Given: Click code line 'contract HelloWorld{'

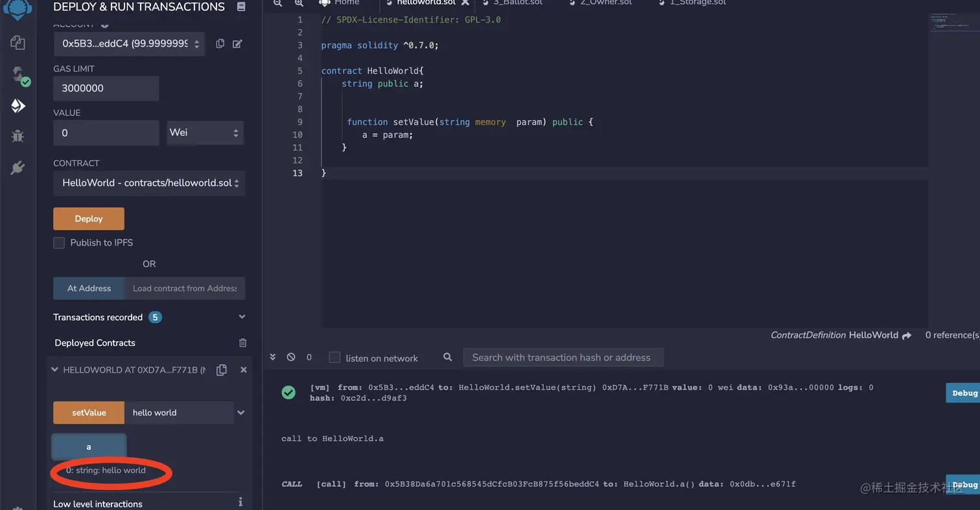Looking at the screenshot, I should 372,71.
